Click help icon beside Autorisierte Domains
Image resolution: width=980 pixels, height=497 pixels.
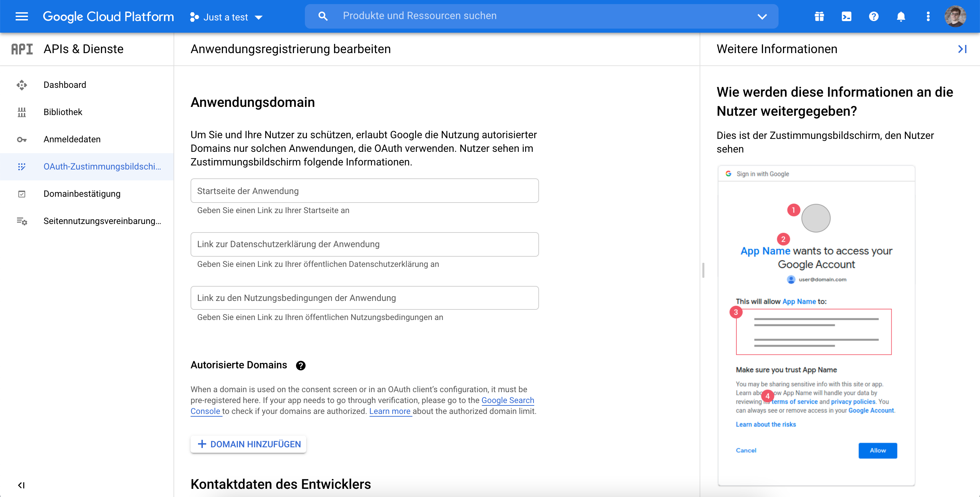[300, 365]
